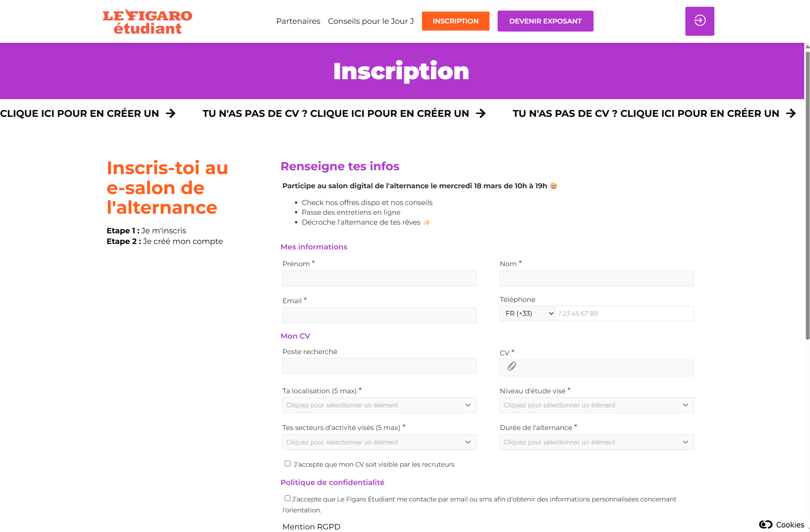Open the FR (+33) country code dropdown

tap(527, 313)
